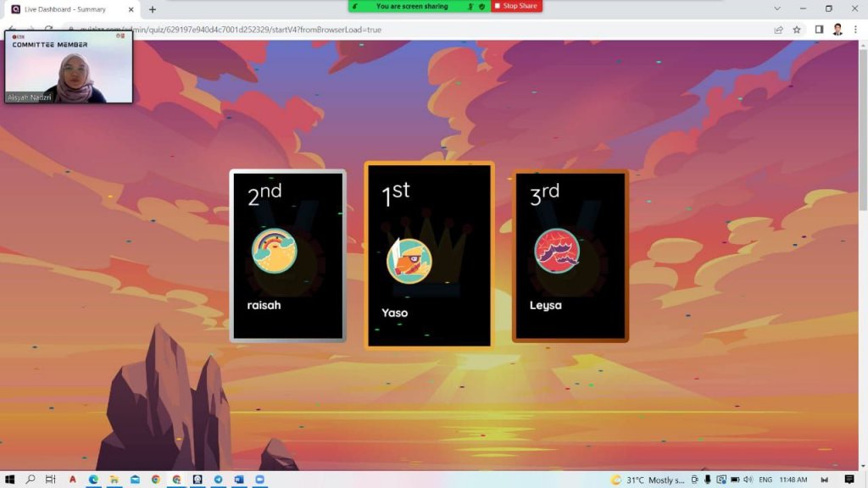
Task: Open Telegram from the taskbar
Action: click(x=218, y=480)
